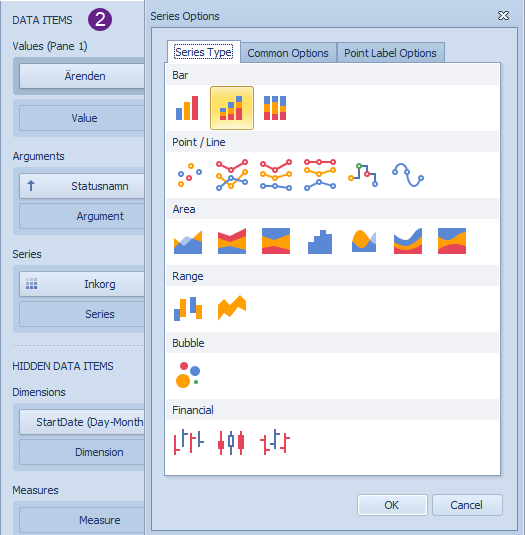Image resolution: width=525 pixels, height=535 pixels.
Task: Pick the Bubble series type icon
Action: click(188, 375)
